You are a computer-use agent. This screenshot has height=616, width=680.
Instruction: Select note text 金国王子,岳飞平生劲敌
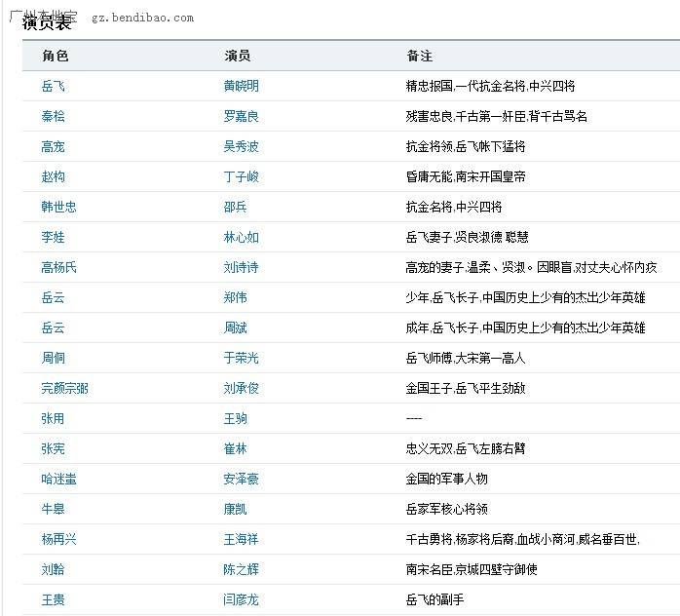point(466,388)
